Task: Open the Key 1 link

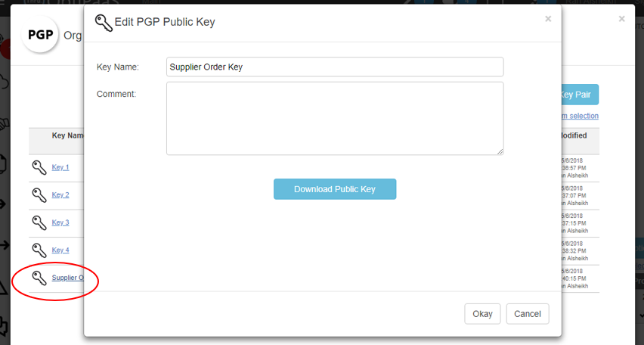Action: 60,167
